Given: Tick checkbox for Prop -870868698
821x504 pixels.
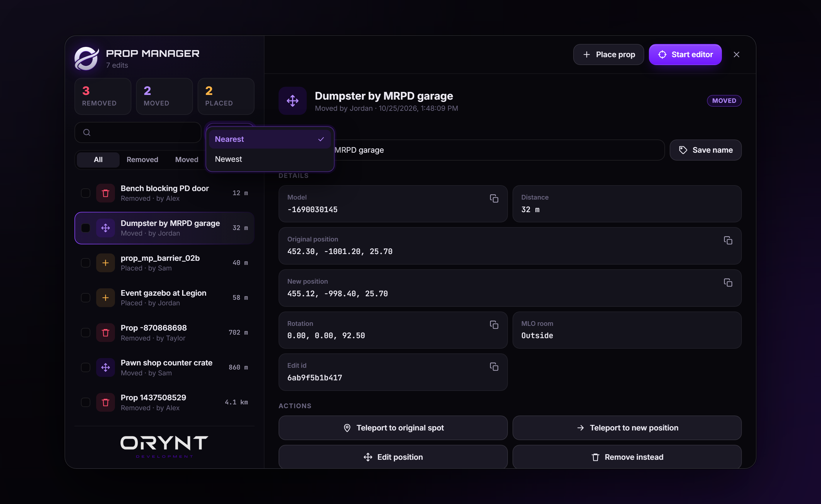Looking at the screenshot, I should 86,333.
